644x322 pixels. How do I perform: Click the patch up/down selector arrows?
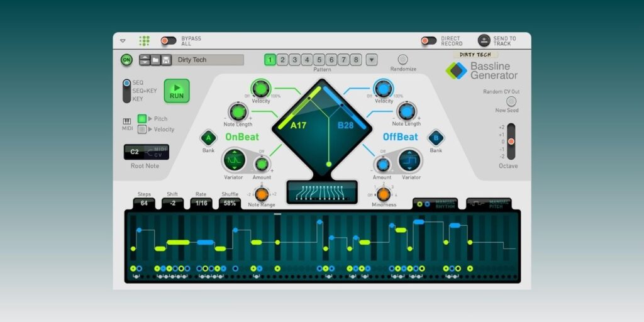pyautogui.click(x=145, y=60)
